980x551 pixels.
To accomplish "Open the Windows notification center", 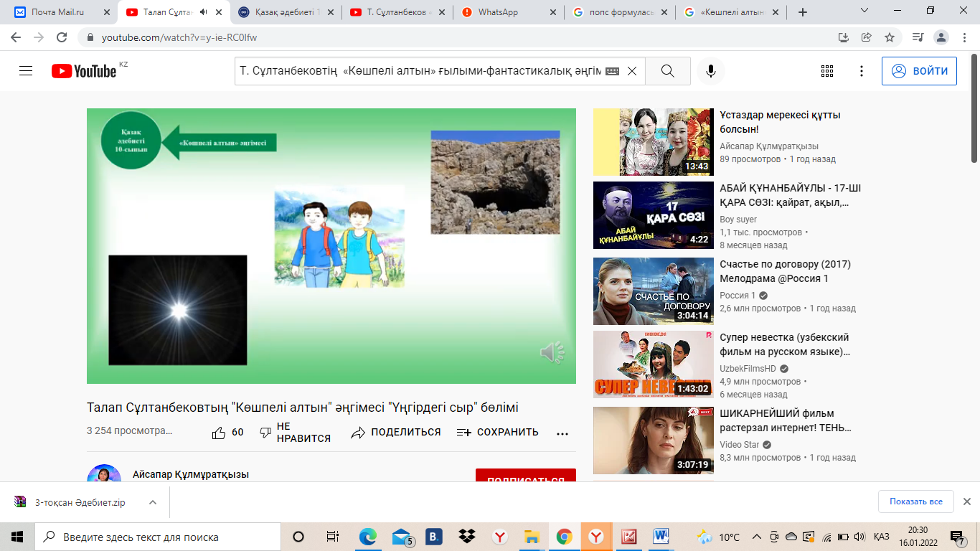I will point(957,537).
